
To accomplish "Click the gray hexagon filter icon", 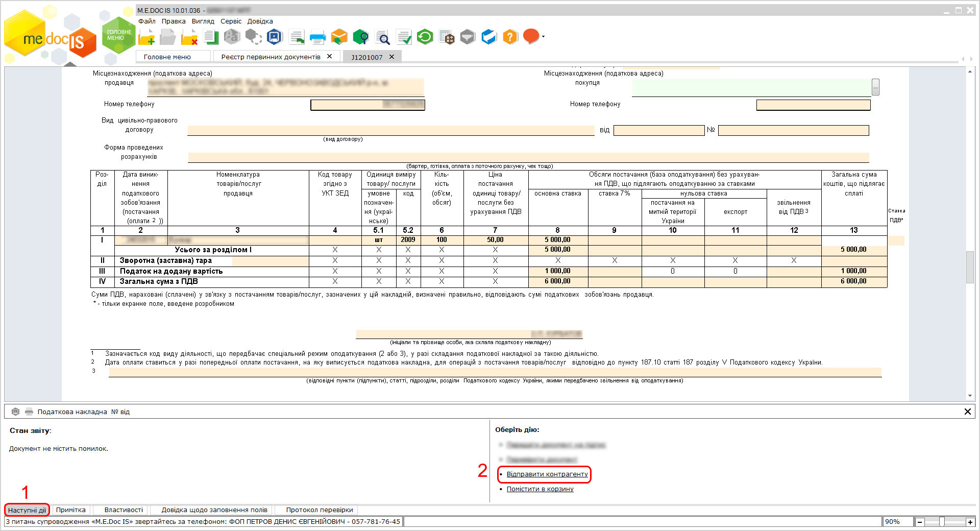I will click(x=468, y=37).
